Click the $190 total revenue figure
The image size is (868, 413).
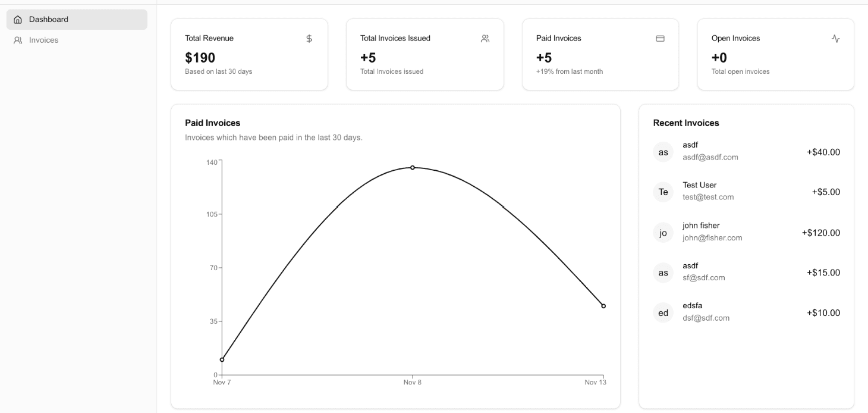click(x=200, y=58)
